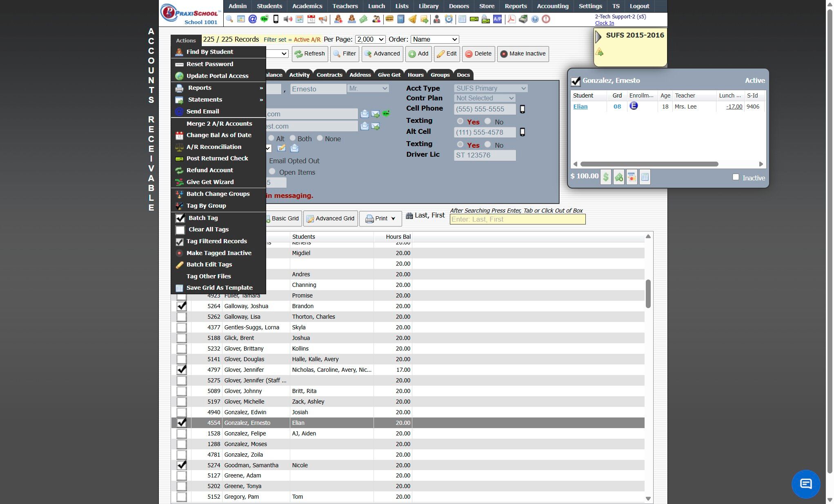This screenshot has width=834, height=504.
Task: Tag the Gonzalez, Edwin row checkbox
Action: tap(181, 412)
